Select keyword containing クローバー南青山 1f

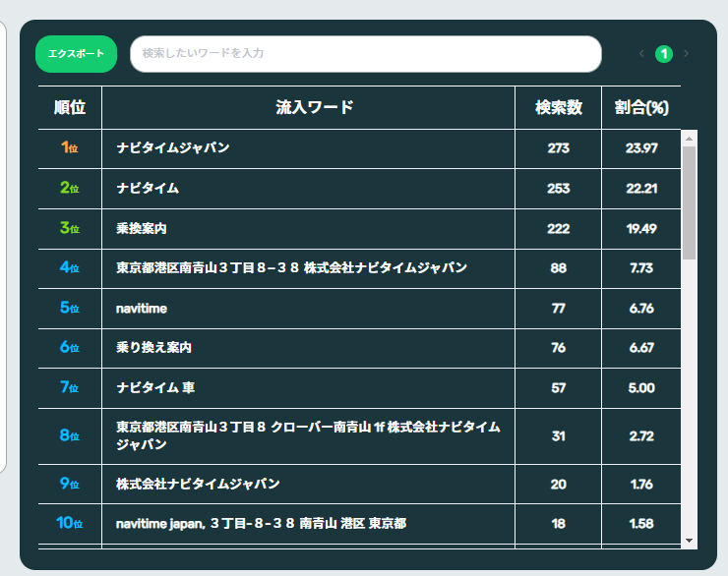click(x=308, y=435)
